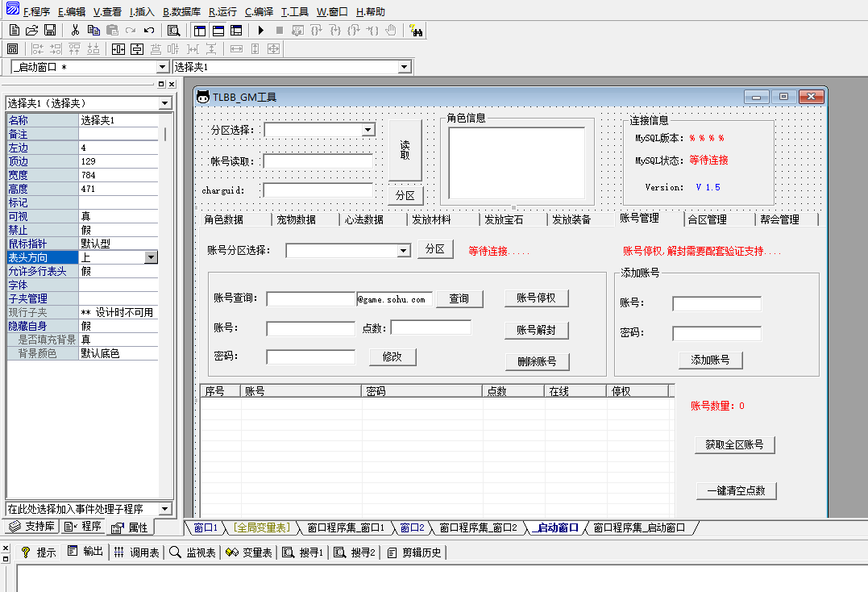Image resolution: width=868 pixels, height=592 pixels.
Task: Select the 背景颜色 property value
Action: pyautogui.click(x=118, y=353)
